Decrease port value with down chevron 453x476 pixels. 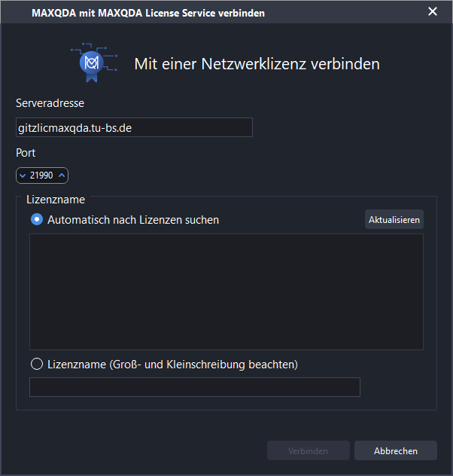[x=23, y=175]
